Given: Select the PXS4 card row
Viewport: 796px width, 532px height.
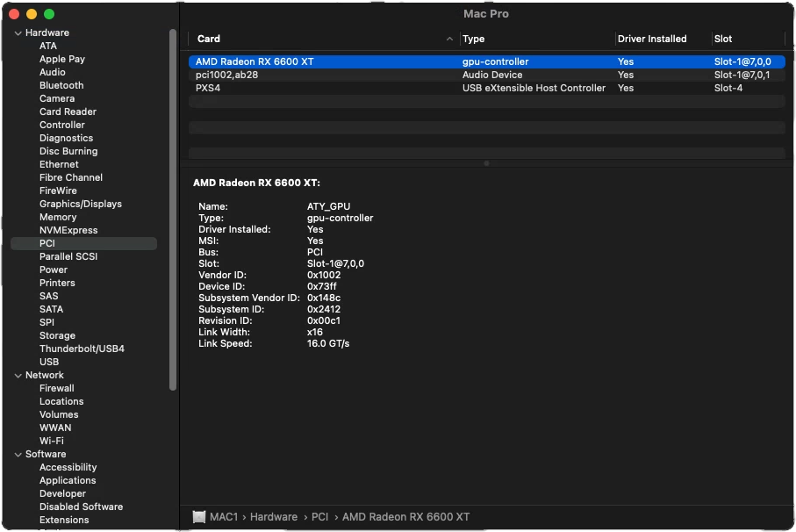Looking at the screenshot, I should (486, 89).
